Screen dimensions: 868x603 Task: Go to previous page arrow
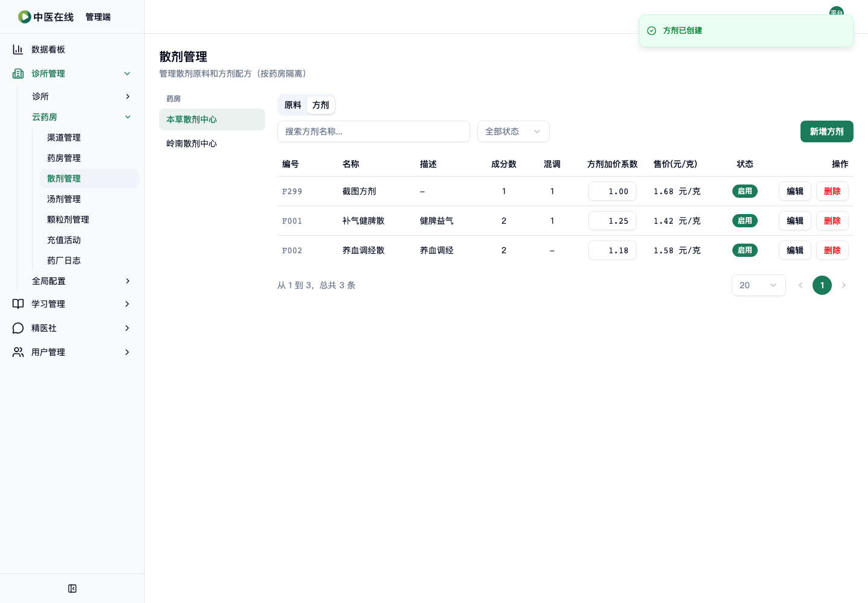pos(800,285)
